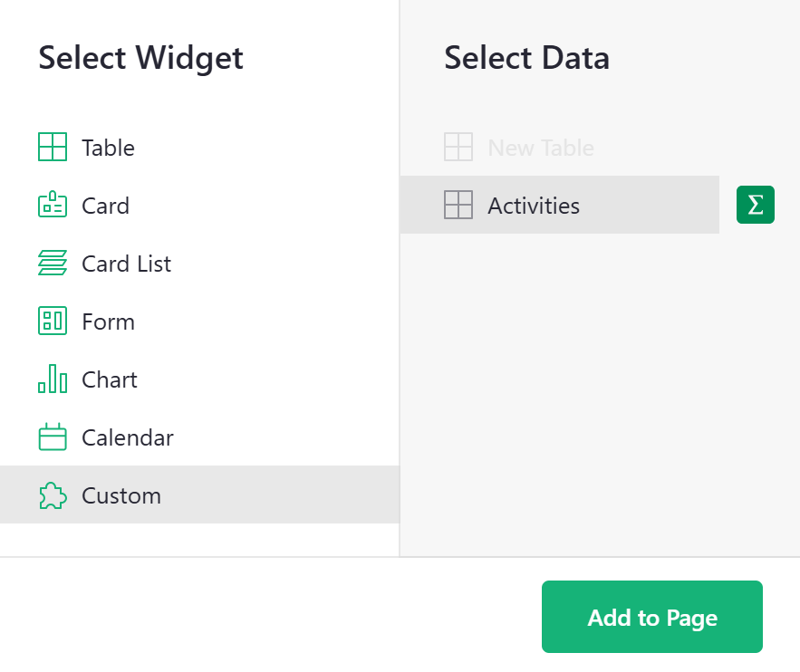This screenshot has width=800, height=672.
Task: Select Card List from the widget list
Action: click(x=126, y=264)
